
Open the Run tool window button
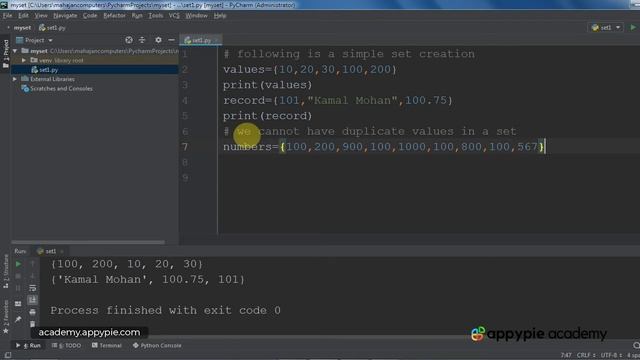point(29,346)
